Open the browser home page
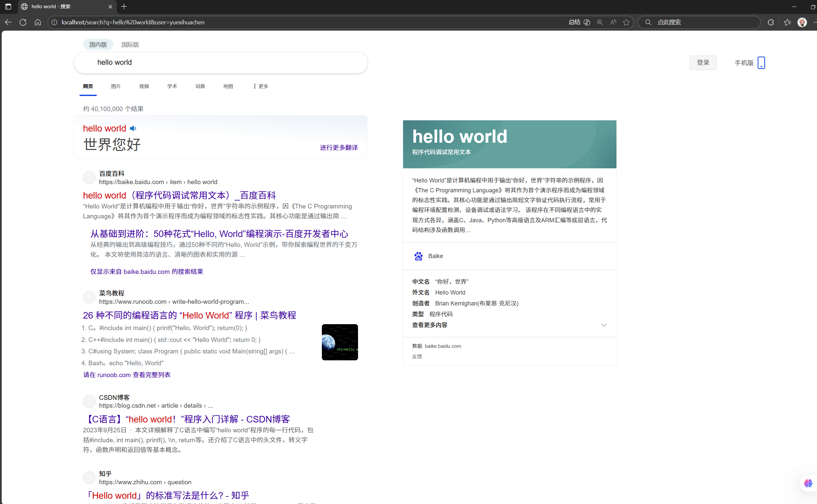Viewport: 817px width, 504px height. [38, 22]
